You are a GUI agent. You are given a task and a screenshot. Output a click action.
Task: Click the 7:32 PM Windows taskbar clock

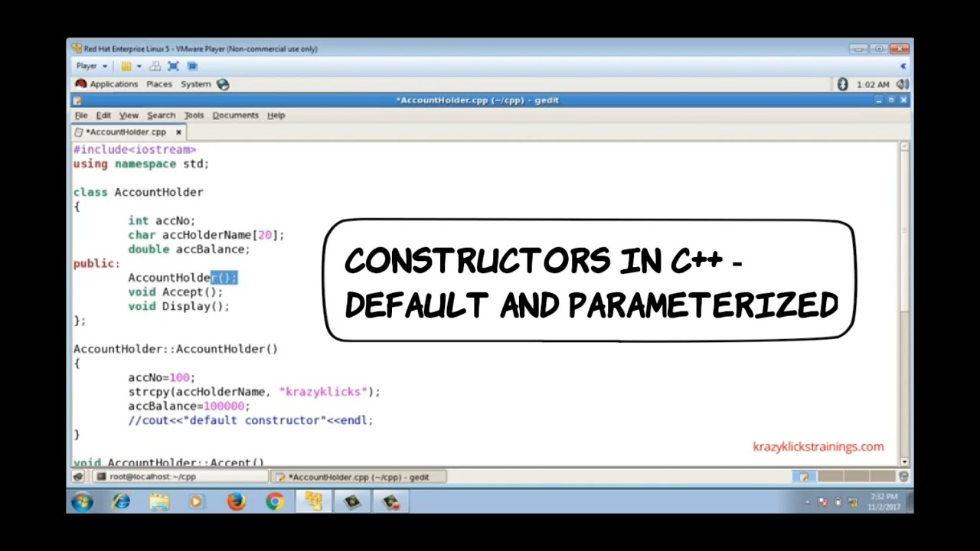click(x=884, y=503)
